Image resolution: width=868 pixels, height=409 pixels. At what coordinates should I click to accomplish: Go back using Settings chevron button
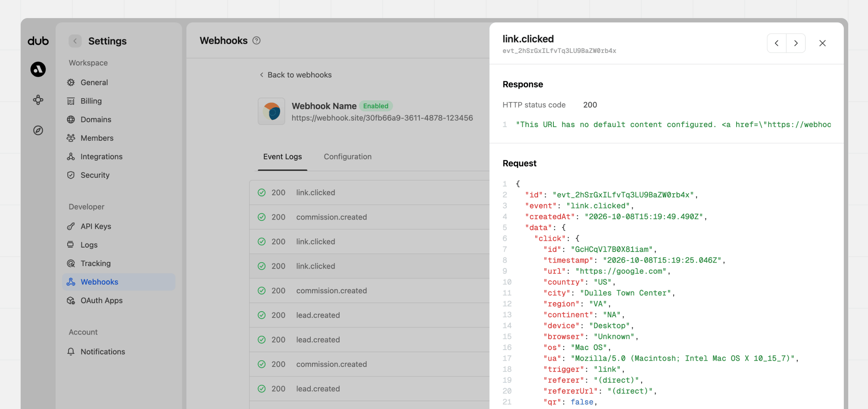point(75,41)
